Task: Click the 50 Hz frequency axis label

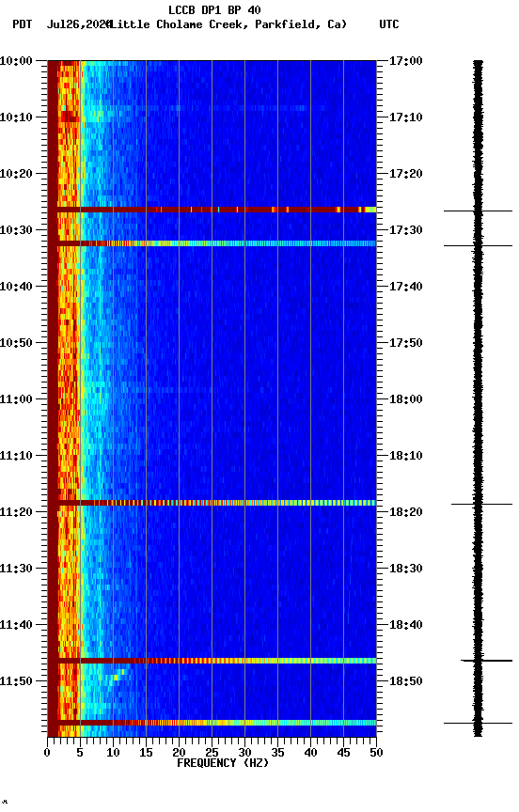Action: coord(377,753)
